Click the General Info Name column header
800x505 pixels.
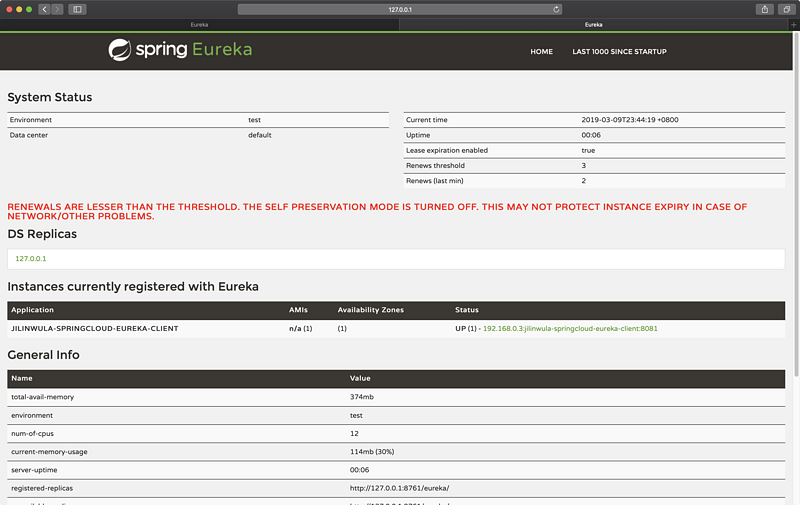(22, 378)
